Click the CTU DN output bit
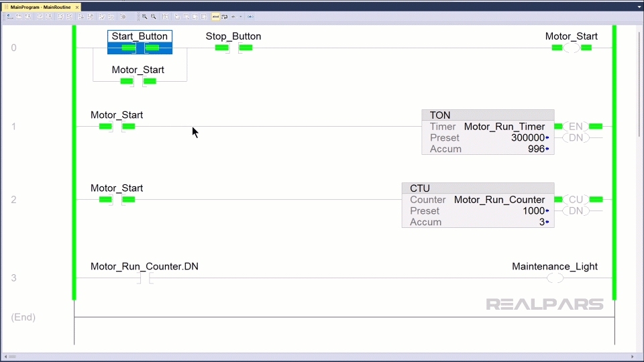This screenshot has width=644, height=362. (576, 211)
